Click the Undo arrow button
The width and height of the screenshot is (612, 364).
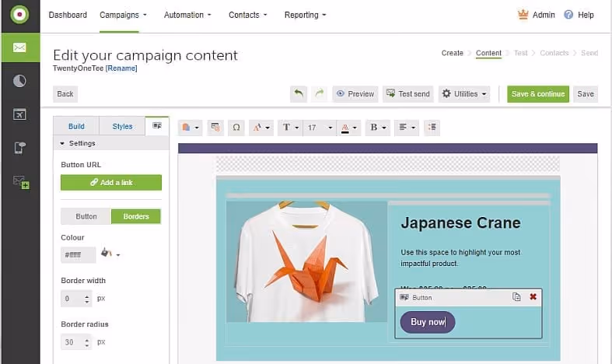pyautogui.click(x=299, y=94)
